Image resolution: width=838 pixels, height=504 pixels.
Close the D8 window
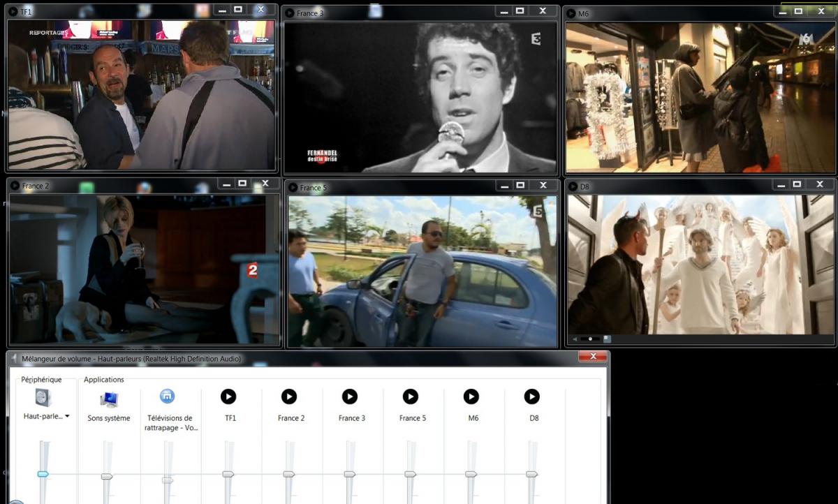820,185
